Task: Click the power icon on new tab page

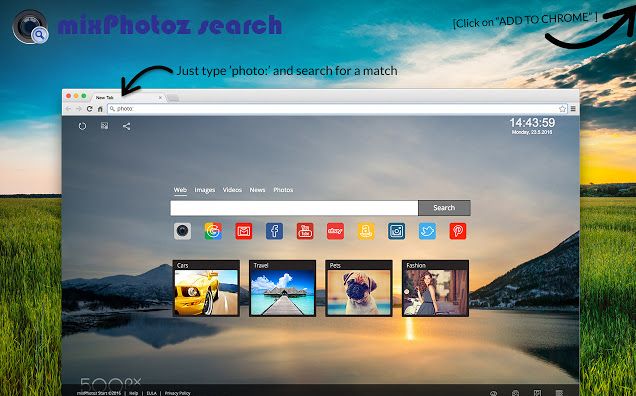Action: coord(82,126)
